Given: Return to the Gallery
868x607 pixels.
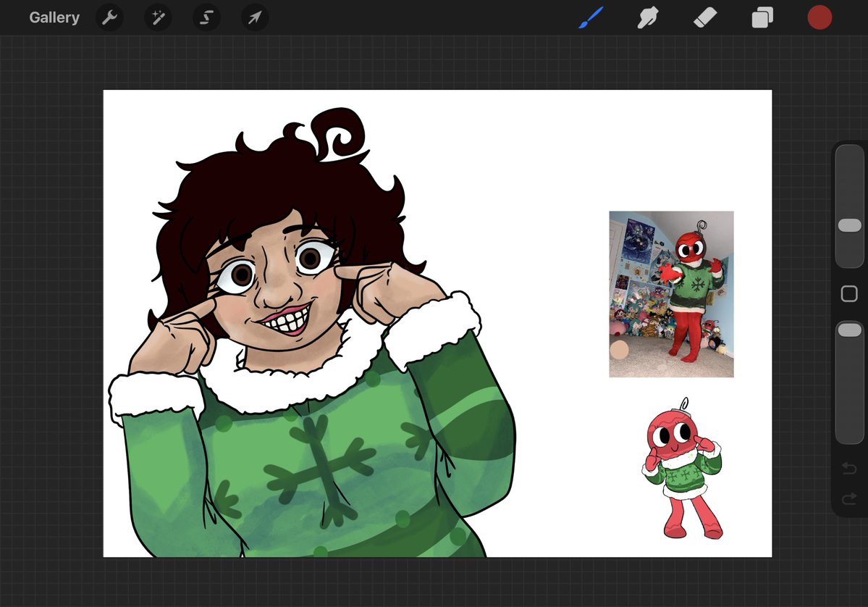Looking at the screenshot, I should (x=54, y=17).
